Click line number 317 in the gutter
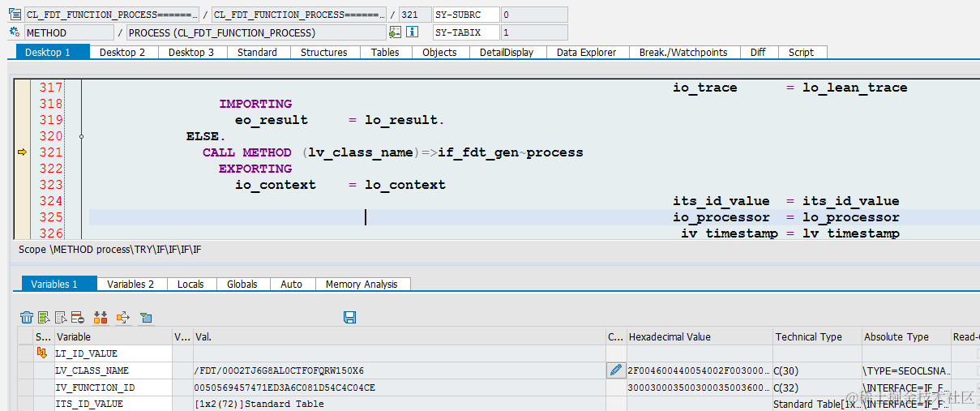This screenshot has width=980, height=411. tap(50, 88)
